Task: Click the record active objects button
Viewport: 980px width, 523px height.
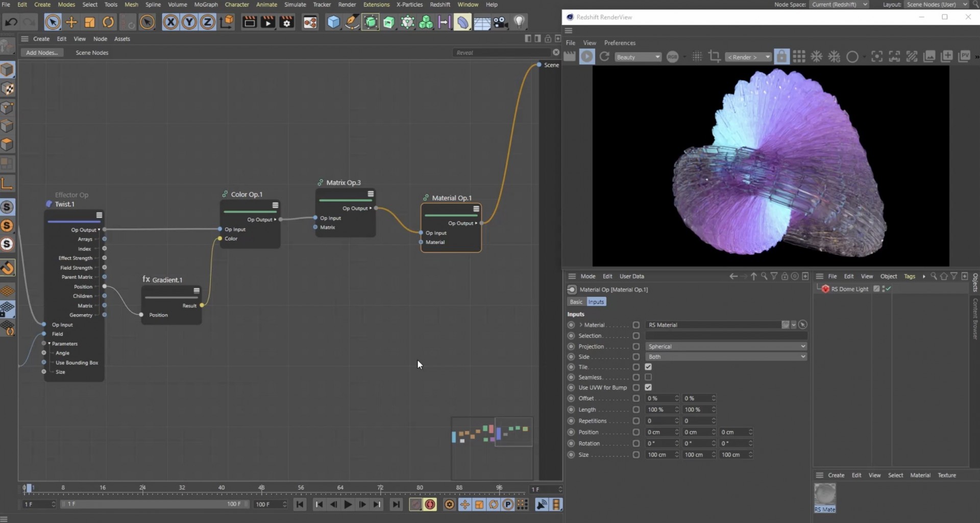Action: coord(430,505)
